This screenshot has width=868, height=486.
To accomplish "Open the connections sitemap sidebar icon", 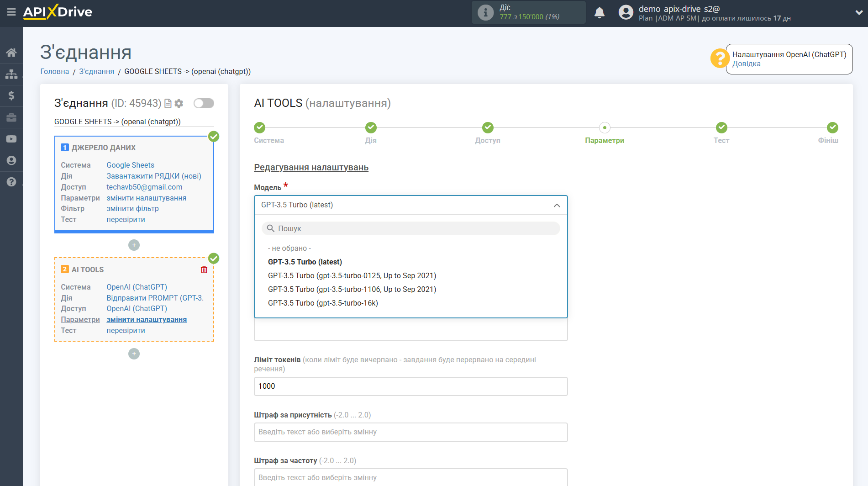I will coord(11,74).
